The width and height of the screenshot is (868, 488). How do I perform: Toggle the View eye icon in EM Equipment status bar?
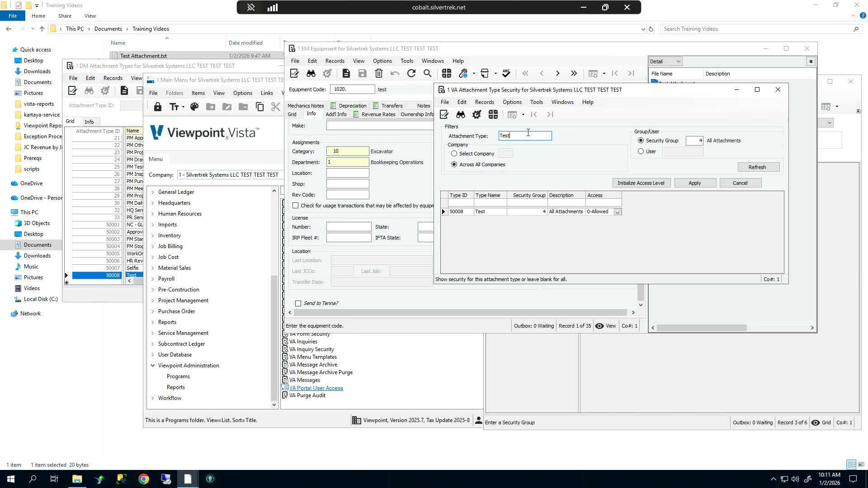point(599,326)
